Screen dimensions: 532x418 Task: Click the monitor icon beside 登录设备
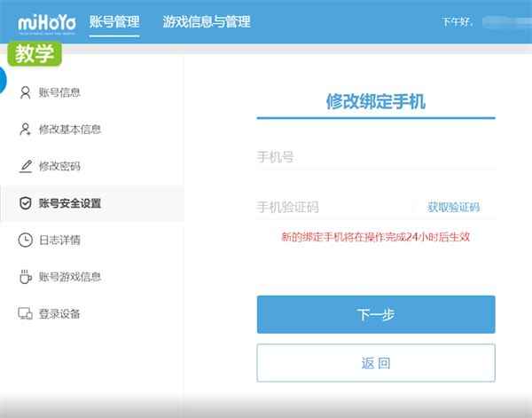tap(25, 314)
